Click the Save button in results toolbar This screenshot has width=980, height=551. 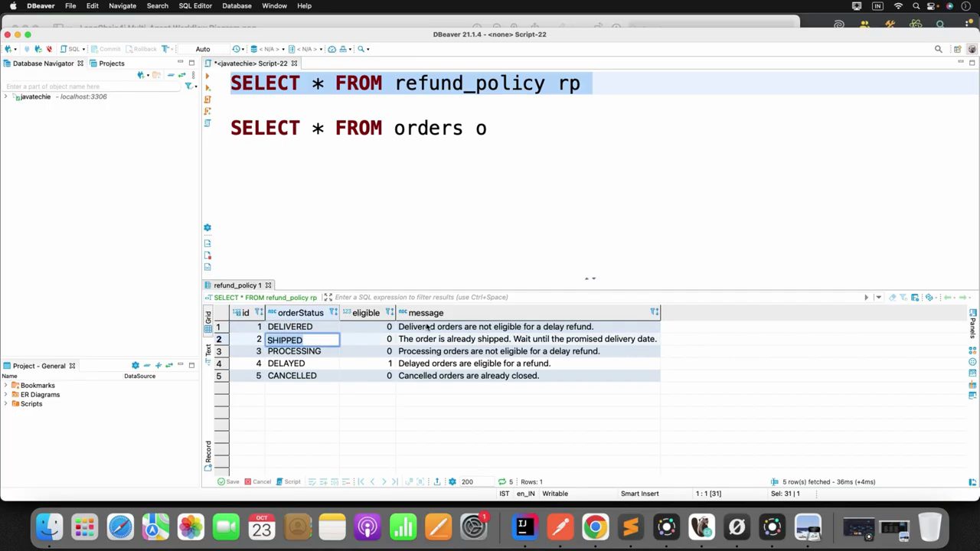click(228, 482)
